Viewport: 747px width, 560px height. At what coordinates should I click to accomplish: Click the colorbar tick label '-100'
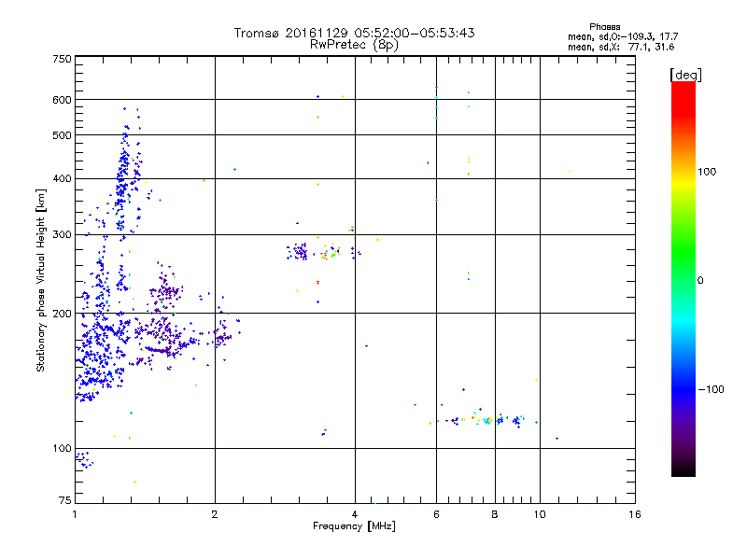coord(712,389)
